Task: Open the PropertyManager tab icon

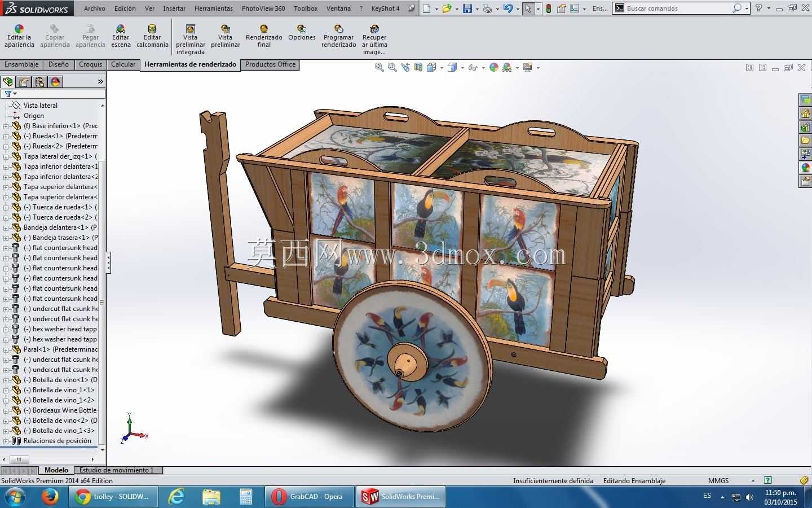Action: click(24, 82)
